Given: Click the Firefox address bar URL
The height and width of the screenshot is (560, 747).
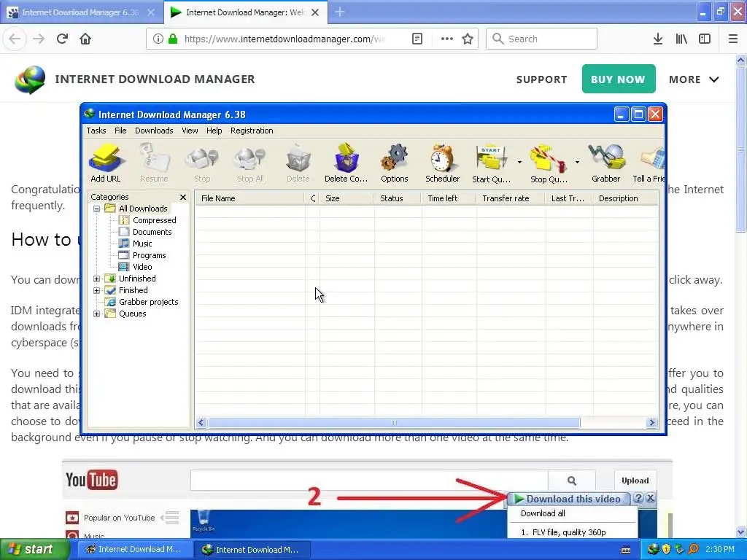Looking at the screenshot, I should pyautogui.click(x=285, y=39).
